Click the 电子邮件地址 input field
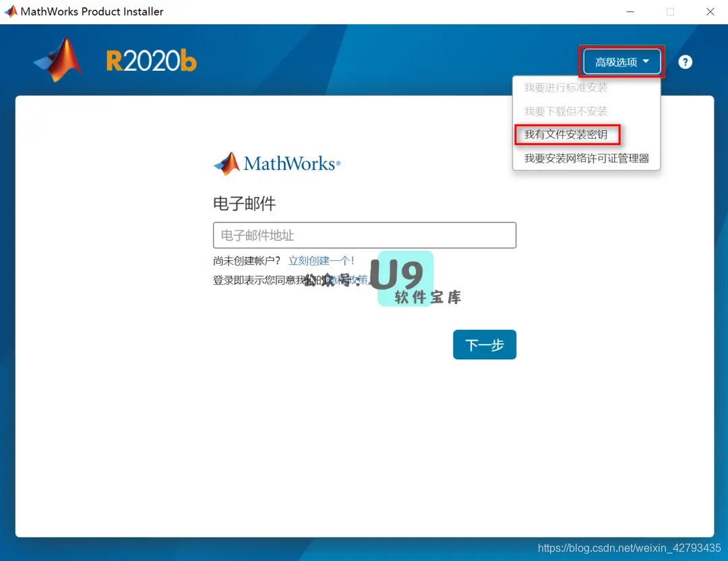Screen dimensions: 728x561 (x=364, y=235)
